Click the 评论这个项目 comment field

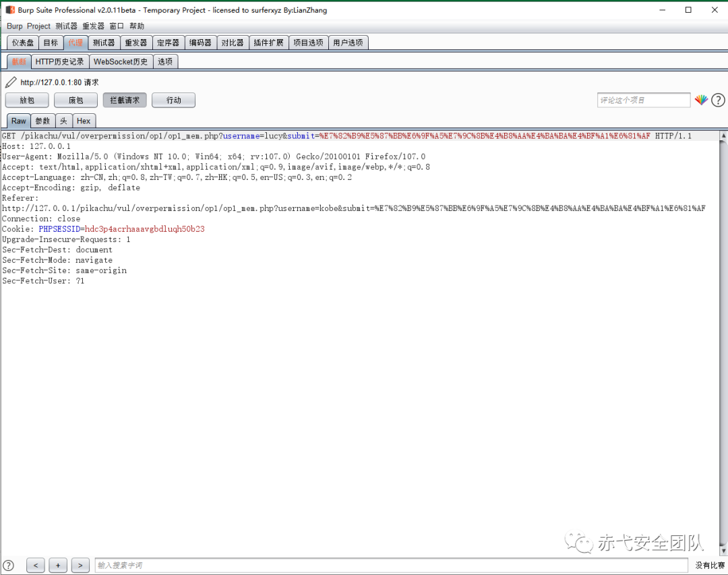(644, 100)
